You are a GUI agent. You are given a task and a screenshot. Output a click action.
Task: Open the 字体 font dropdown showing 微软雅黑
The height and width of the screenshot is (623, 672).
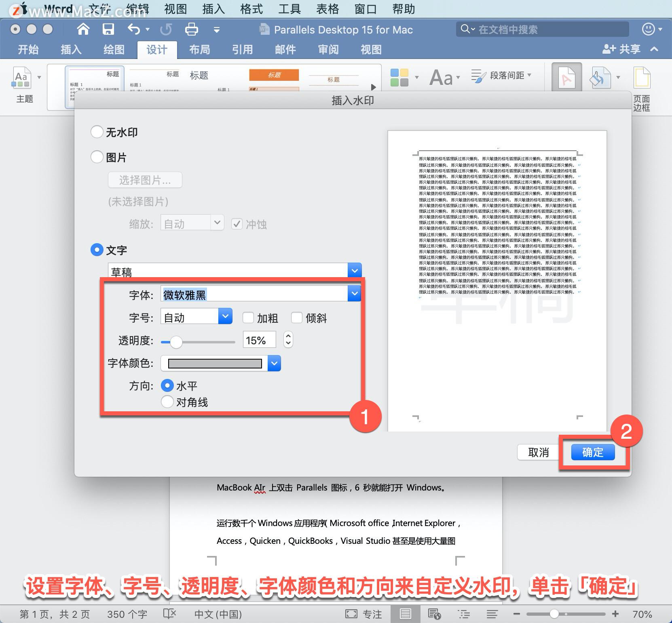point(354,294)
